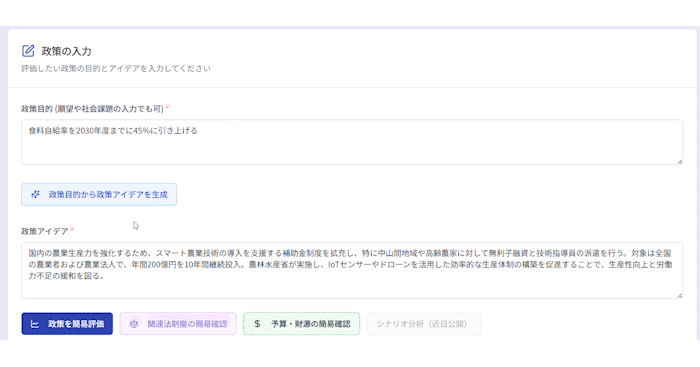Click the 政策目的 field label
The height and width of the screenshot is (367, 700).
coord(92,108)
